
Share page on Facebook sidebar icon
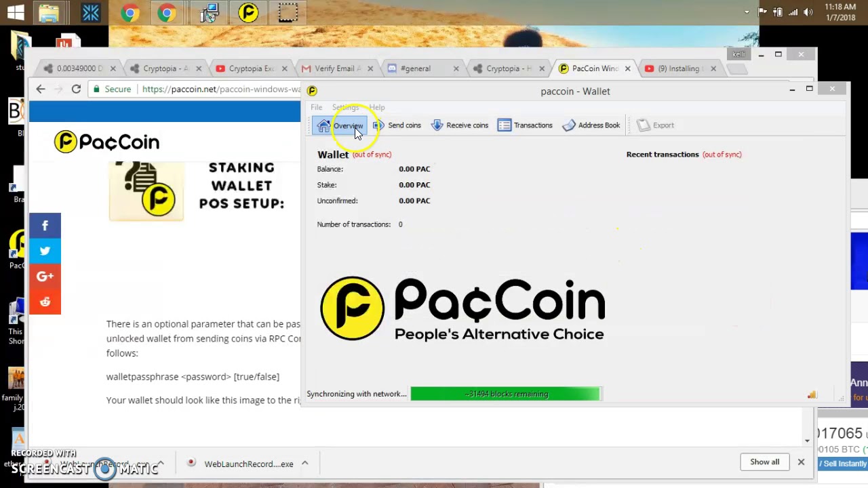45,226
